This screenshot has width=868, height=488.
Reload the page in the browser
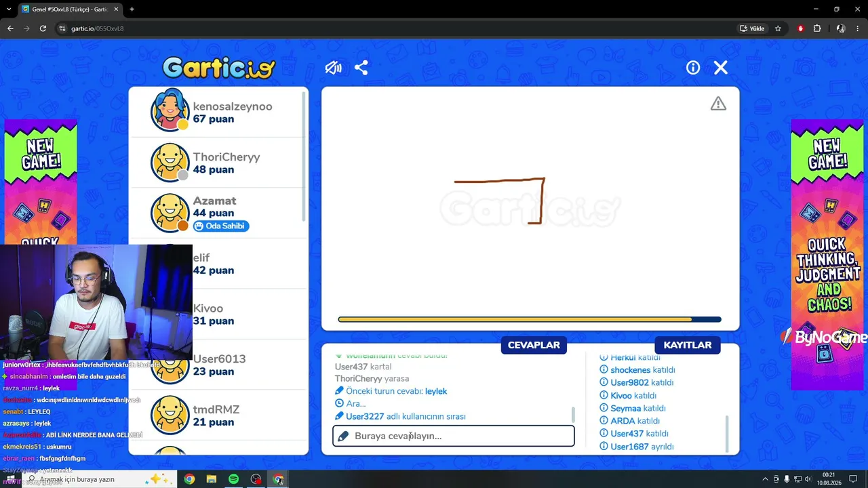click(43, 28)
